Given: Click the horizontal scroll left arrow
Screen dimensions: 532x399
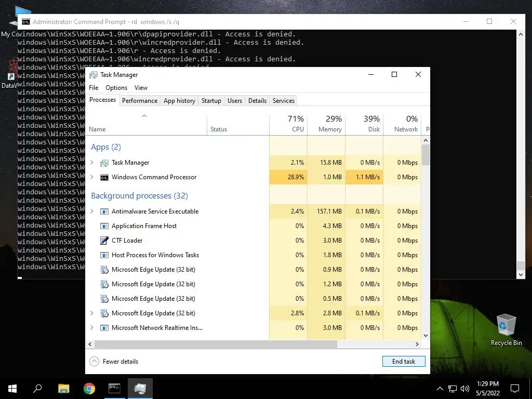Looking at the screenshot, I should 90,344.
